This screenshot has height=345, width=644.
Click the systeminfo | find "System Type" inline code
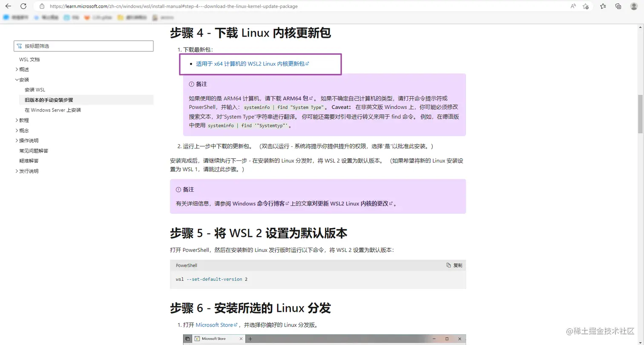tap(283, 107)
